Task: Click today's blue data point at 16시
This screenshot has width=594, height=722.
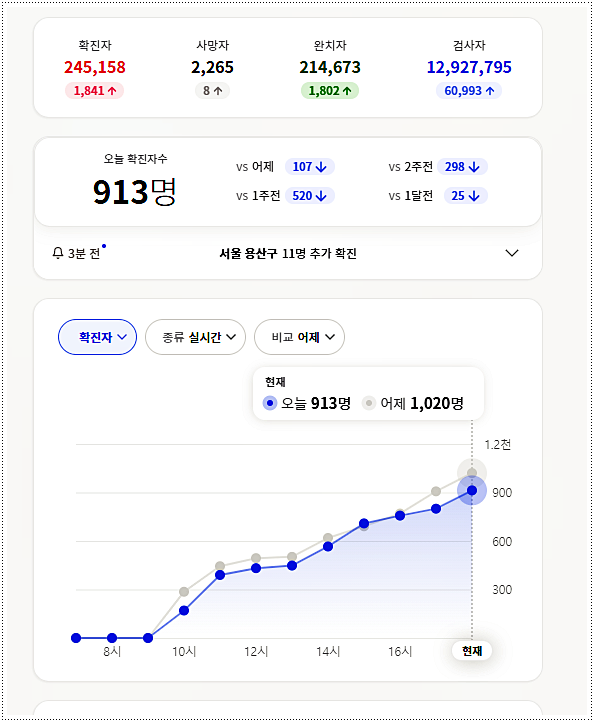Action: 400,516
